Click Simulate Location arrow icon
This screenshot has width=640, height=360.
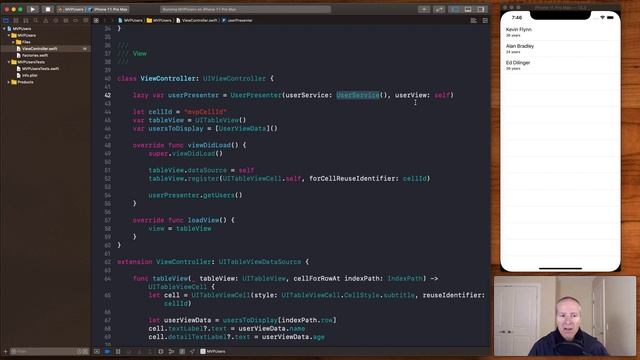click(x=192, y=351)
